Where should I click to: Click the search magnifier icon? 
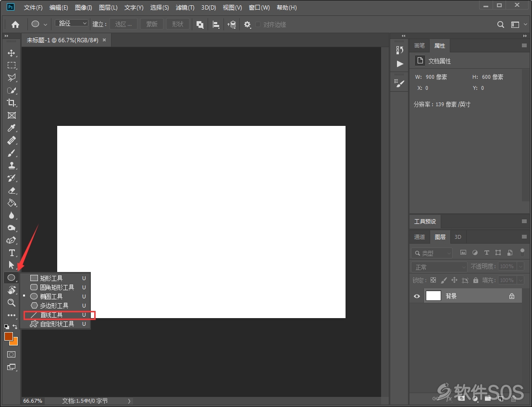[x=500, y=25]
